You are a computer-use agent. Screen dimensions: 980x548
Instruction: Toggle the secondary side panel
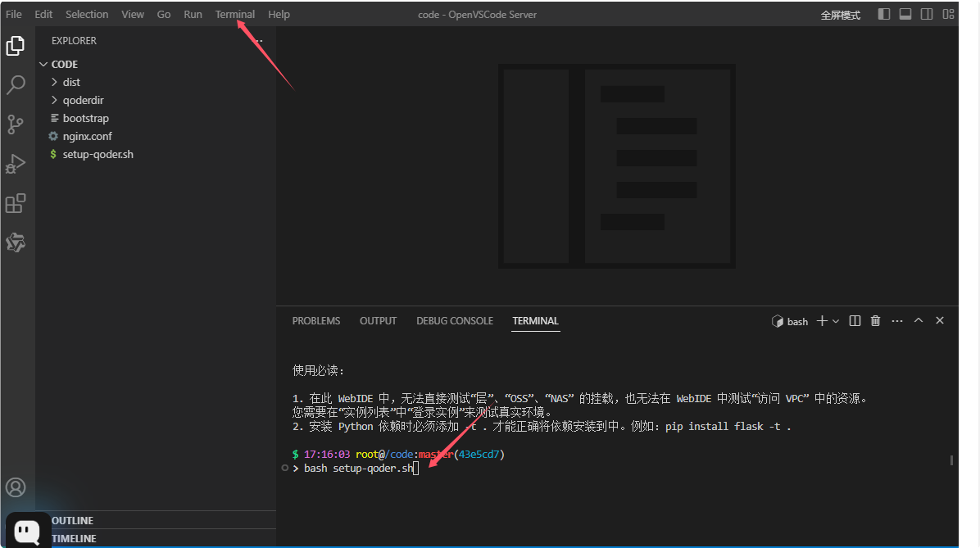tap(927, 14)
